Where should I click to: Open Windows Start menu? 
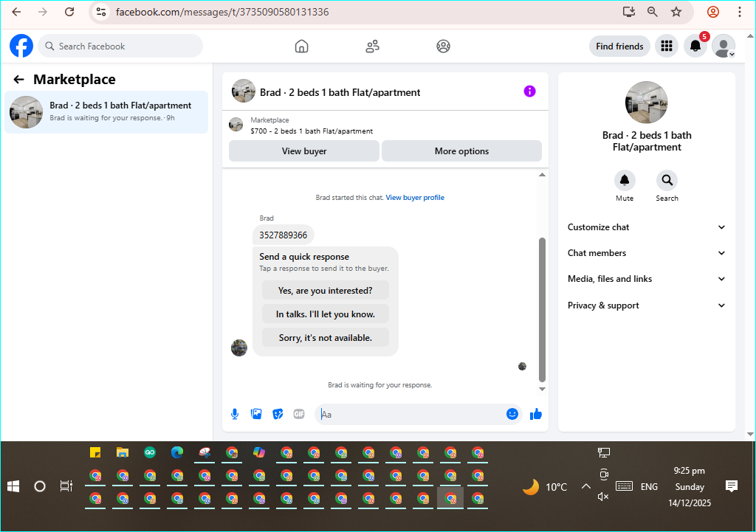click(x=13, y=486)
